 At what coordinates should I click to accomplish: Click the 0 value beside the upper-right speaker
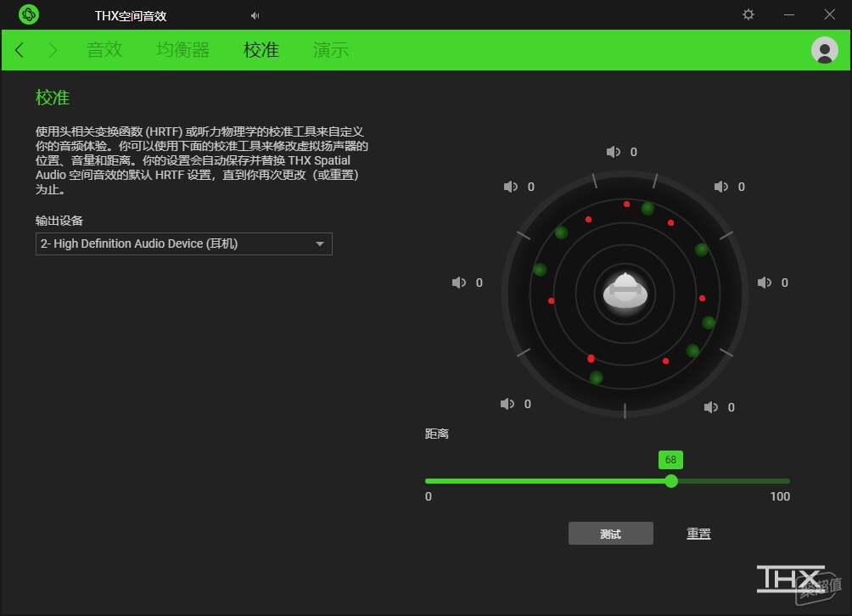click(x=741, y=187)
